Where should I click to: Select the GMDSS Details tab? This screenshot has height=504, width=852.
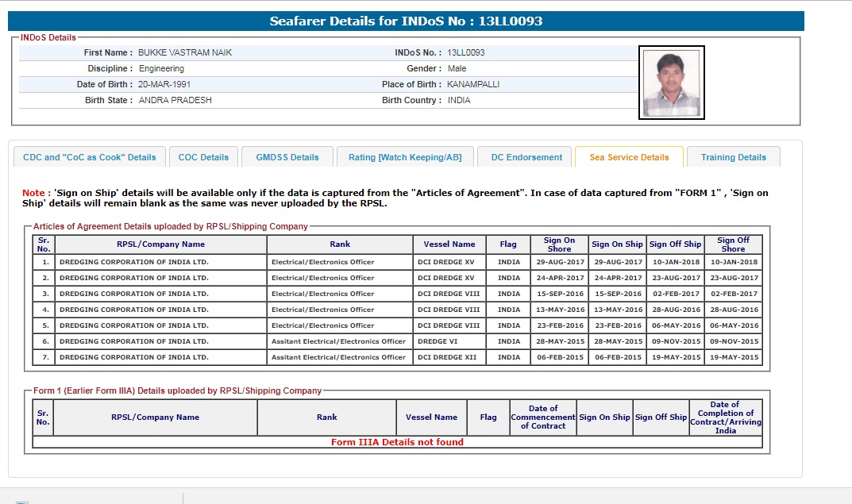[287, 157]
